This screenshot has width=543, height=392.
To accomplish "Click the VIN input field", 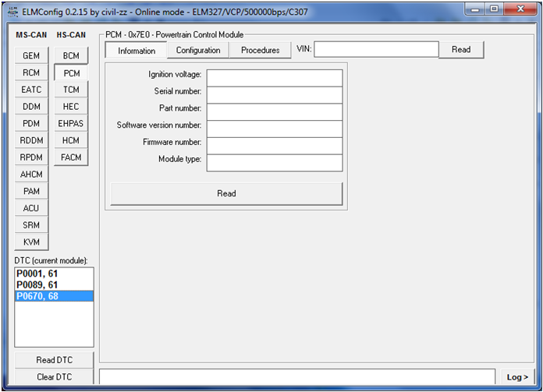I will click(x=376, y=49).
